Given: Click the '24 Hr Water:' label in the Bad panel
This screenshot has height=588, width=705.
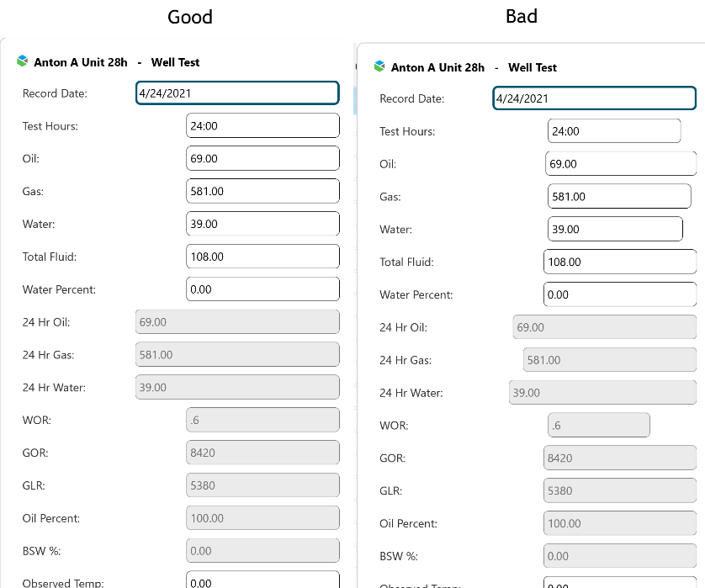Looking at the screenshot, I should coord(411,393).
